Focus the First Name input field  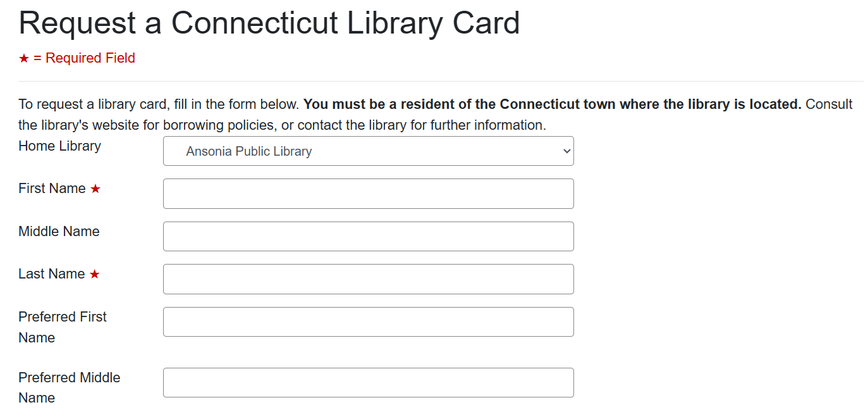pos(368,194)
